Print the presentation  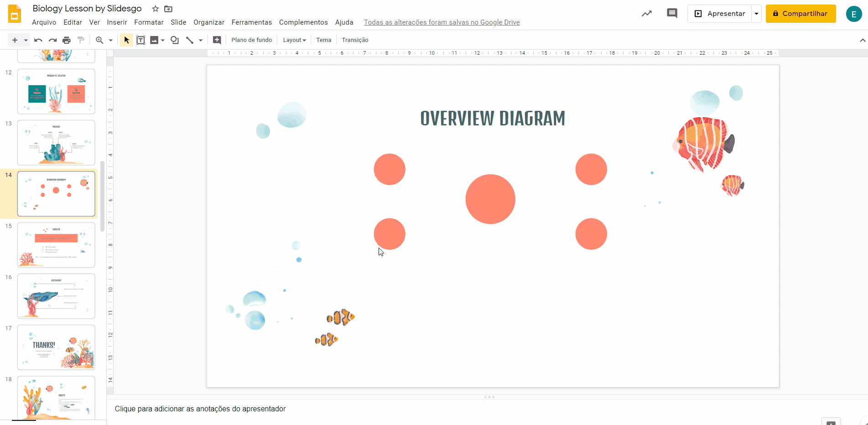point(67,40)
